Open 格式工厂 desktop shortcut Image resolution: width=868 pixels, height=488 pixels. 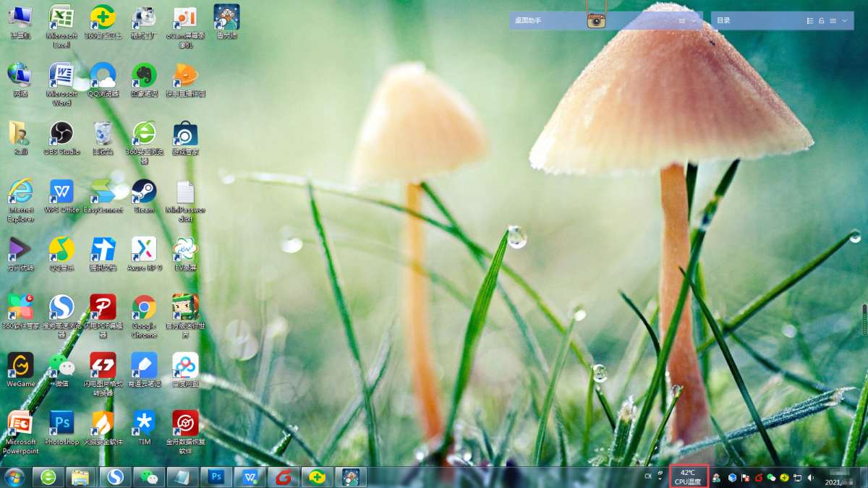coord(144,22)
